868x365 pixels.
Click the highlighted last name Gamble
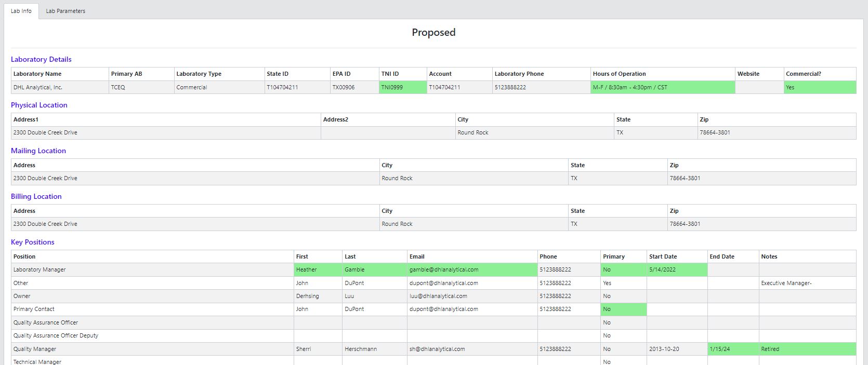pyautogui.click(x=375, y=269)
